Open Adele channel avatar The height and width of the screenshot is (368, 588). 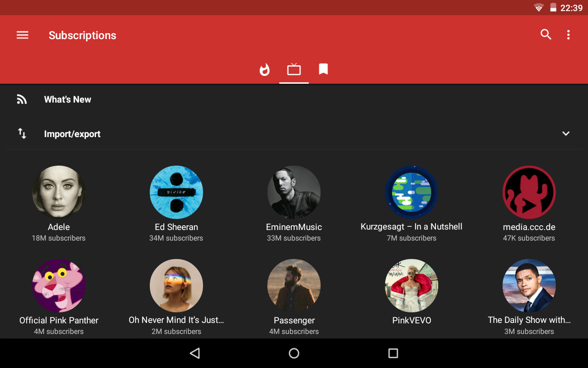click(x=59, y=192)
